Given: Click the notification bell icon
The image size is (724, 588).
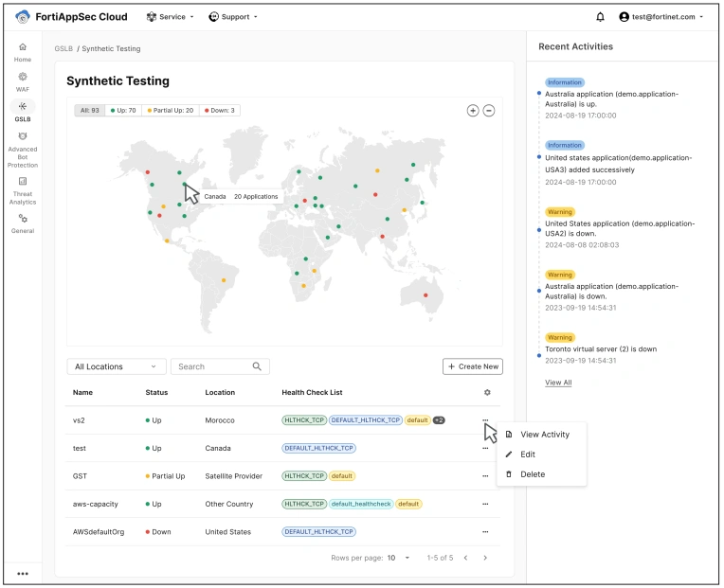Looking at the screenshot, I should pos(600,17).
